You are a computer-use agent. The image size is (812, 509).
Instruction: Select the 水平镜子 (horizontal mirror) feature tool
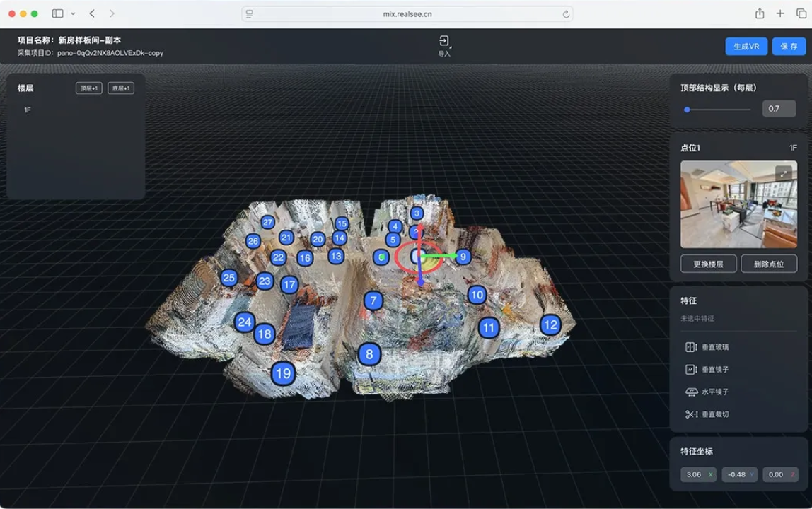(x=709, y=392)
